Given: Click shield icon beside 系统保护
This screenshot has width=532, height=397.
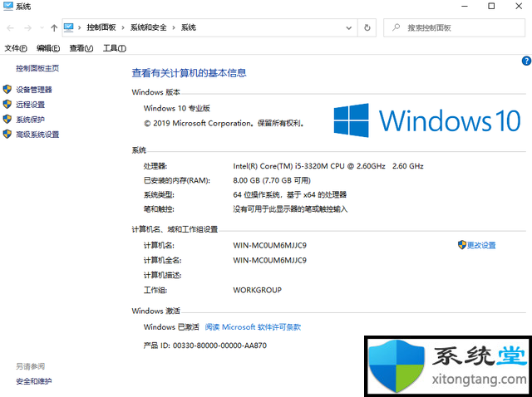Looking at the screenshot, I should 7,119.
